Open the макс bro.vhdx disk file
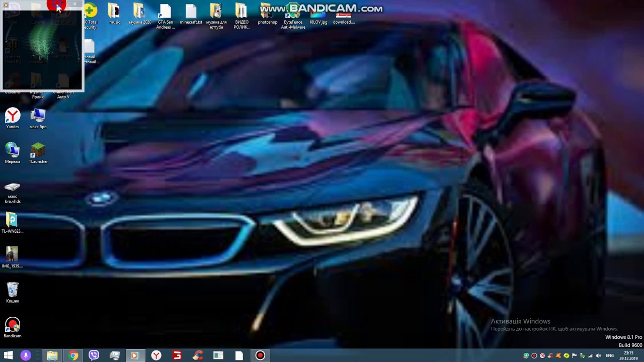 pos(13,193)
